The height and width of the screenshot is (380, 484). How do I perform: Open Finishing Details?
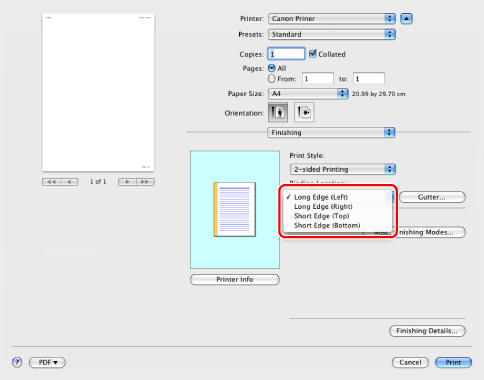tap(427, 331)
